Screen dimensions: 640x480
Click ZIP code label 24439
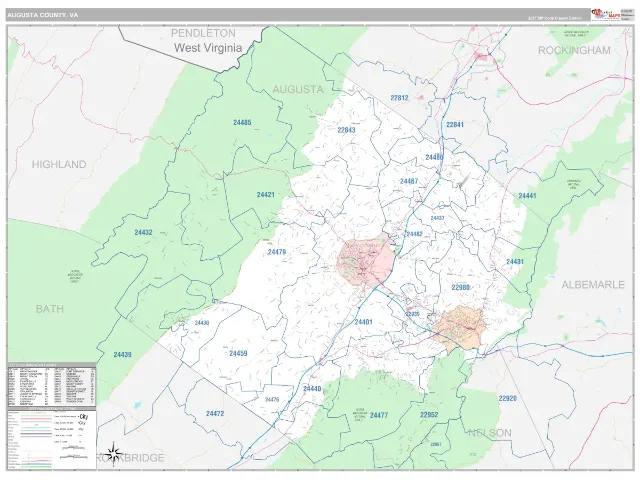[122, 355]
